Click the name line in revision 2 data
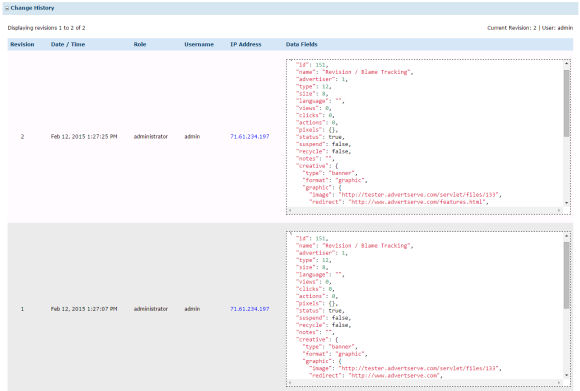The width and height of the screenshot is (580, 391). 354,72
